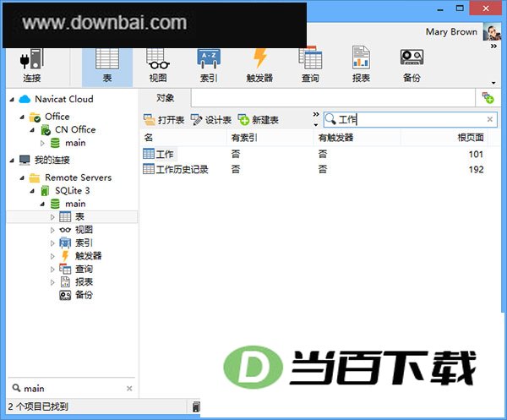Viewport: 507px width, 420px height.
Task: Open the 备份 (Backup) toolbar button
Action: tap(412, 66)
